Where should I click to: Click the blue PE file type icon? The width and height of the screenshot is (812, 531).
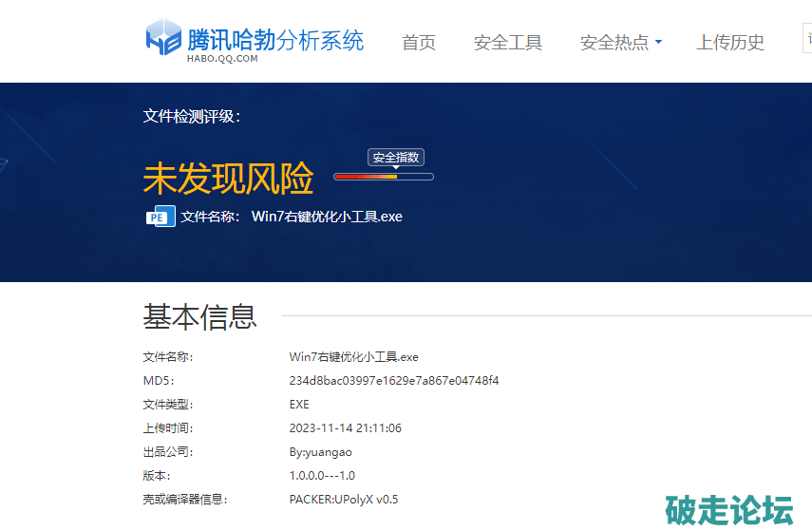[160, 216]
